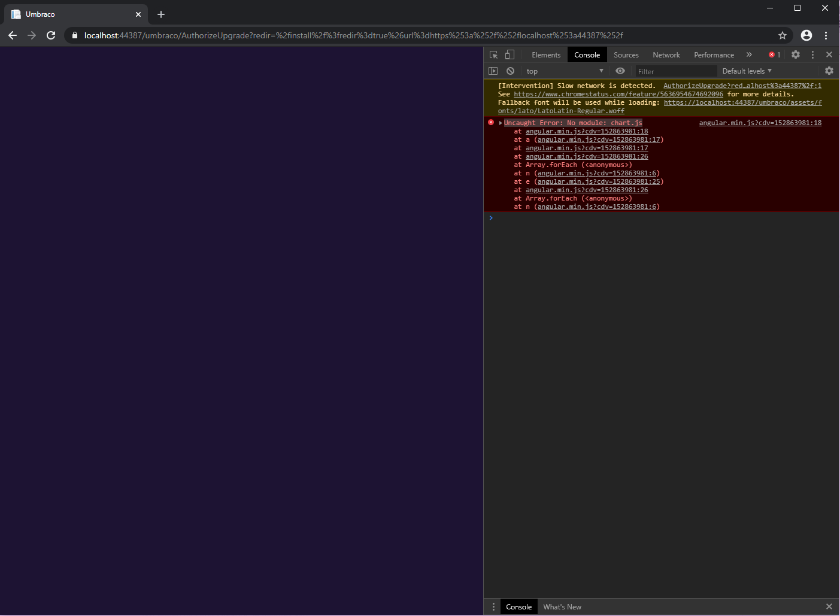Image resolution: width=840 pixels, height=616 pixels.
Task: Create a live expression with the eye icon
Action: (x=620, y=71)
